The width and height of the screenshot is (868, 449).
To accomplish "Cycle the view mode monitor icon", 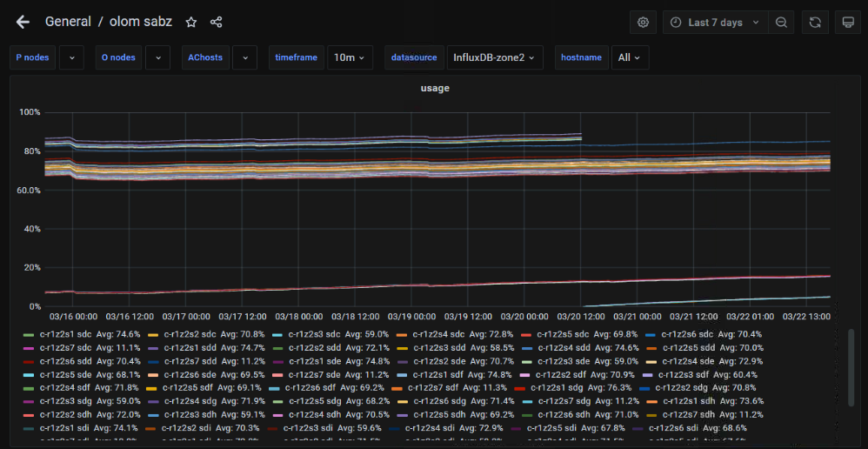I will point(848,23).
